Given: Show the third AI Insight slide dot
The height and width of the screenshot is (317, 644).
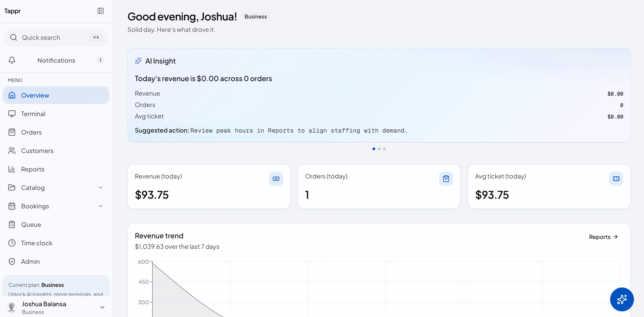Looking at the screenshot, I should (x=384, y=149).
